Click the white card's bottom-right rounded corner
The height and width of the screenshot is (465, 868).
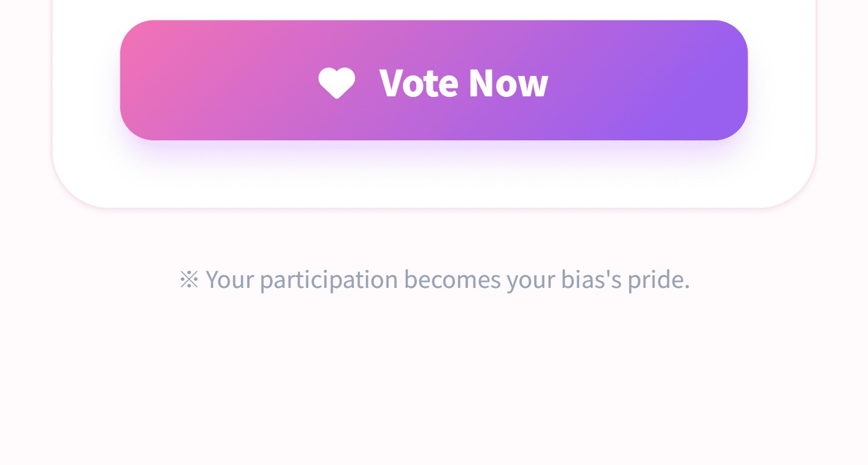click(793, 184)
